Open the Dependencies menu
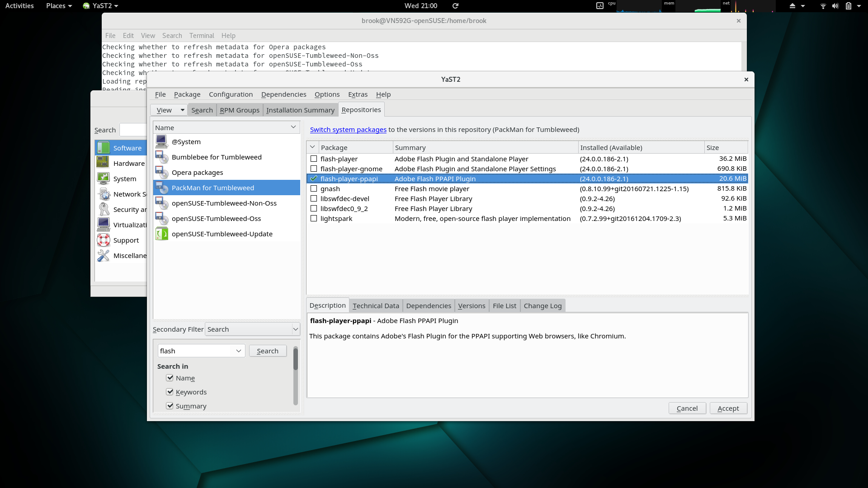The width and height of the screenshot is (868, 488). (x=284, y=94)
